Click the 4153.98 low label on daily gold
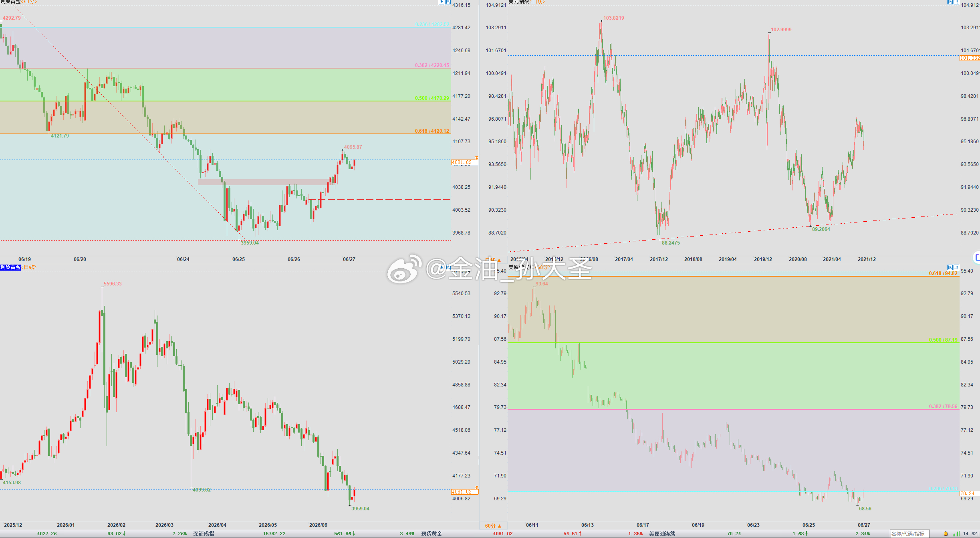 (12, 483)
